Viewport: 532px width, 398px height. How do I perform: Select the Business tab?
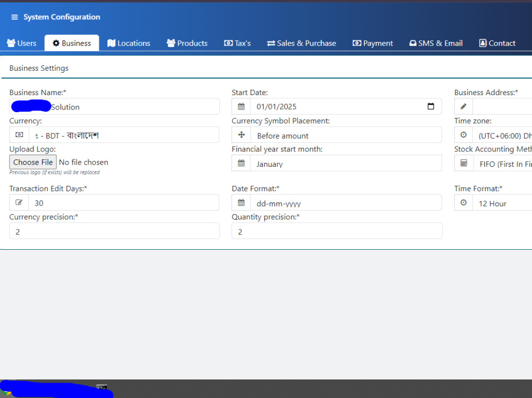pos(72,43)
